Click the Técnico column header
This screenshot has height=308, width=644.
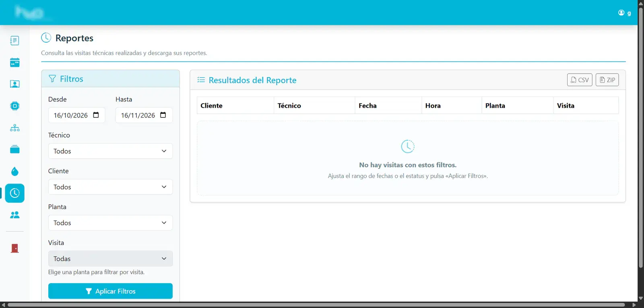(x=314, y=105)
